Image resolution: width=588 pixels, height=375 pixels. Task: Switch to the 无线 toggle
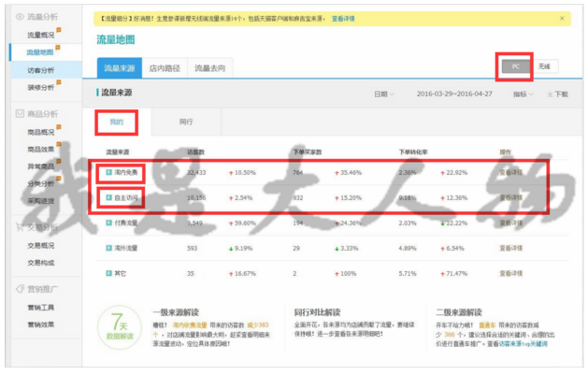[x=546, y=67]
